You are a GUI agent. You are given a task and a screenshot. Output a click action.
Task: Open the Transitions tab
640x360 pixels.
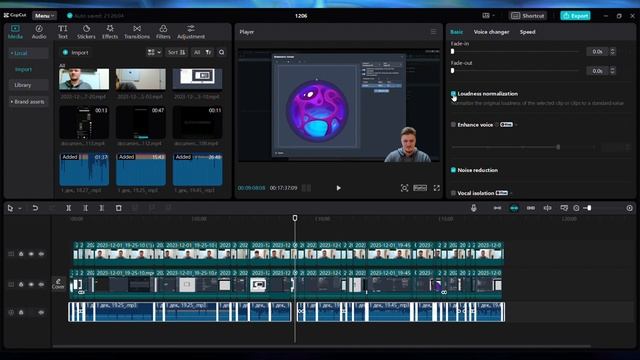pos(137,32)
